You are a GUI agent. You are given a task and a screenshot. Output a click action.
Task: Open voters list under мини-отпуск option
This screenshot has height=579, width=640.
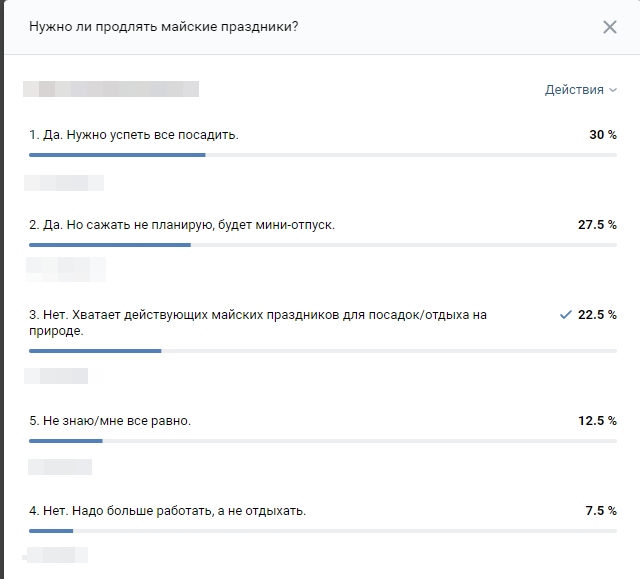[65, 269]
